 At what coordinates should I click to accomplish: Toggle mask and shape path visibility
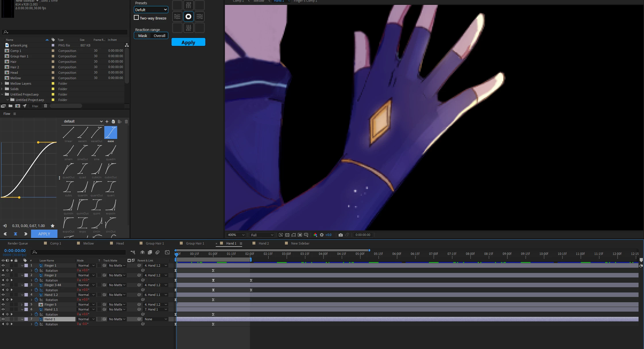293,235
